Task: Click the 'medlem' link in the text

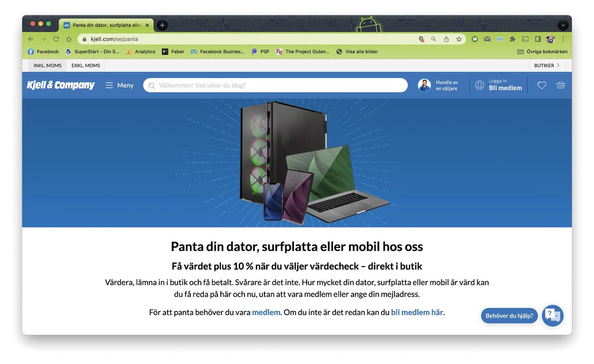Action: coord(266,312)
